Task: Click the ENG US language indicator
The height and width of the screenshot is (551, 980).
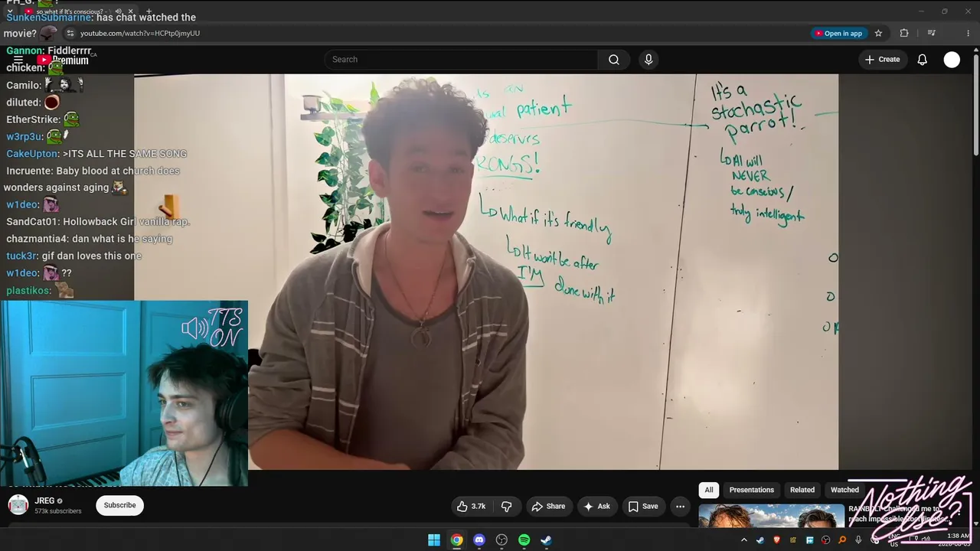Action: (893, 540)
